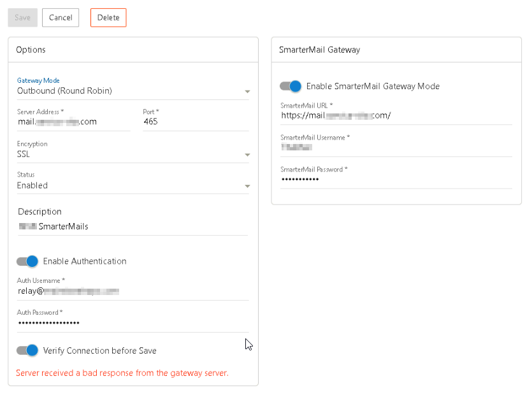The image size is (532, 404).
Task: Click the SmarterMail Username field
Action: (x=396, y=148)
